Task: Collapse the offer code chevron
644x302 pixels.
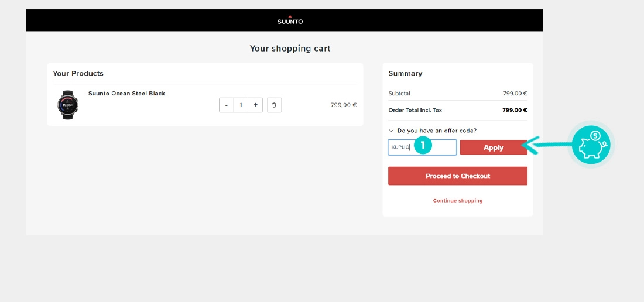Action: tap(391, 131)
